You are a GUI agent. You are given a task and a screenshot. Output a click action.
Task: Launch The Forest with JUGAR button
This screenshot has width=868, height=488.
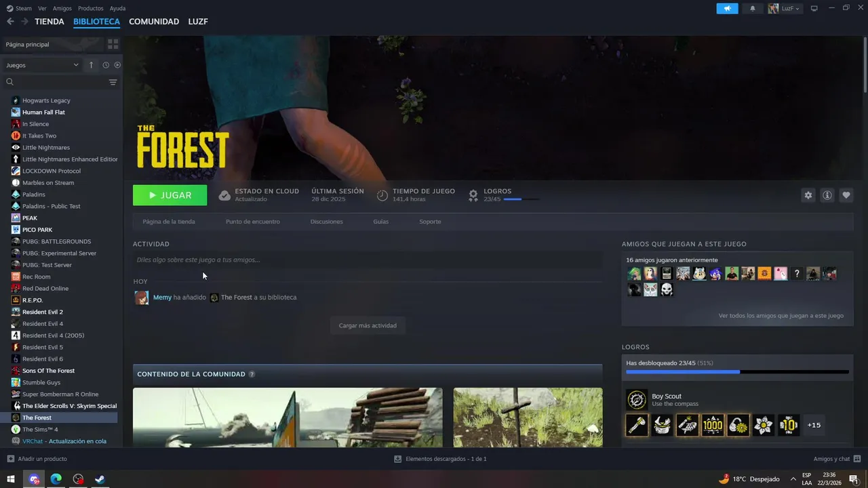click(x=170, y=195)
